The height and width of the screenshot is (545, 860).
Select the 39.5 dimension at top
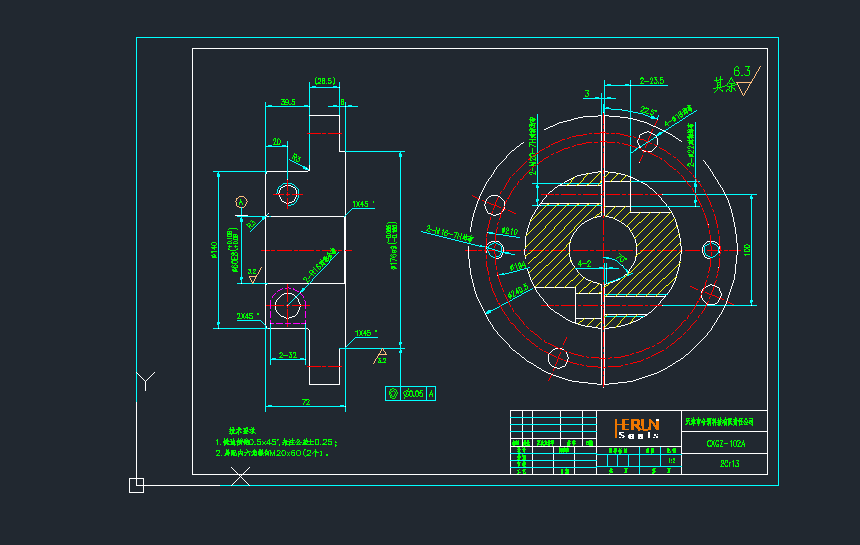287,102
